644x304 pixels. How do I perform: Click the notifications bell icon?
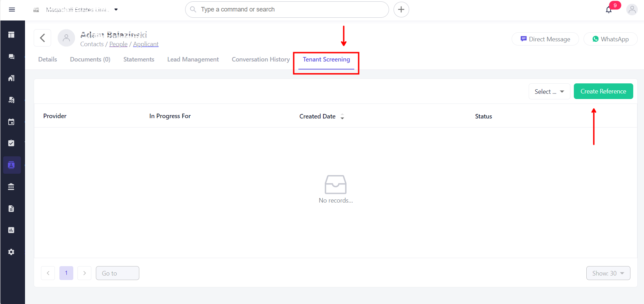609,10
